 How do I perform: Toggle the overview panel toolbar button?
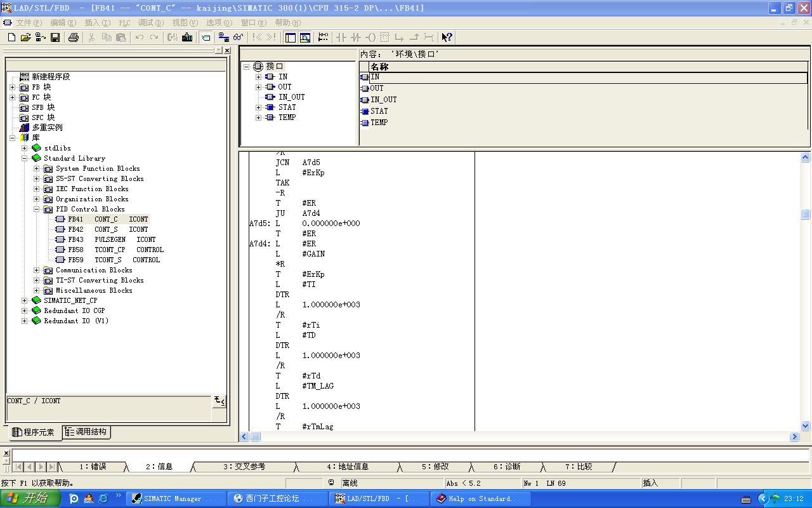290,37
